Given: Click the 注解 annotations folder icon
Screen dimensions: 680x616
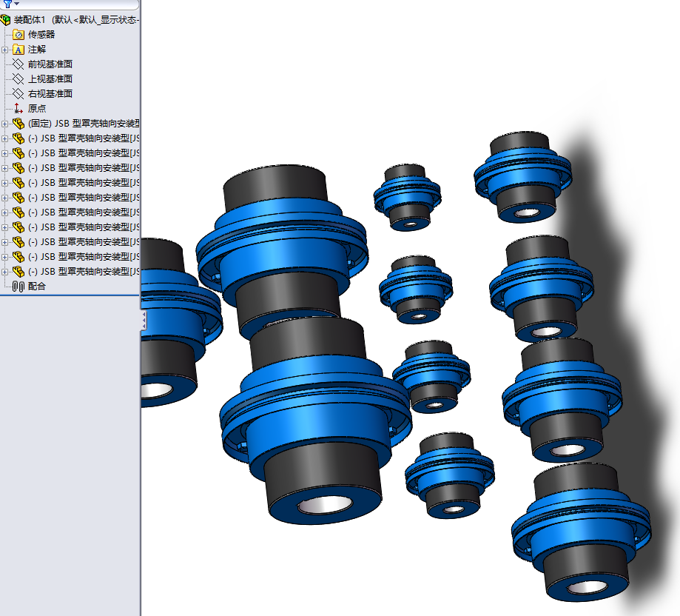Looking at the screenshot, I should click(18, 50).
